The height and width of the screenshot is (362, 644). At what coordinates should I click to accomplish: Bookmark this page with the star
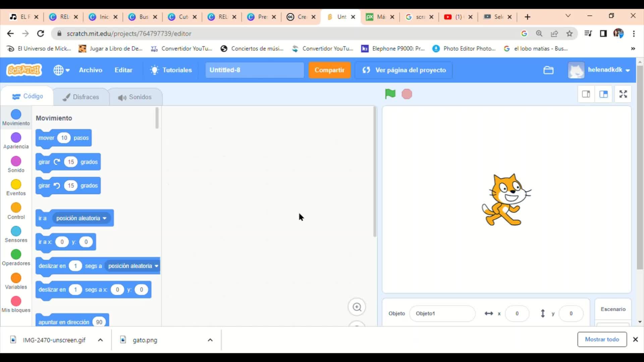(x=570, y=34)
